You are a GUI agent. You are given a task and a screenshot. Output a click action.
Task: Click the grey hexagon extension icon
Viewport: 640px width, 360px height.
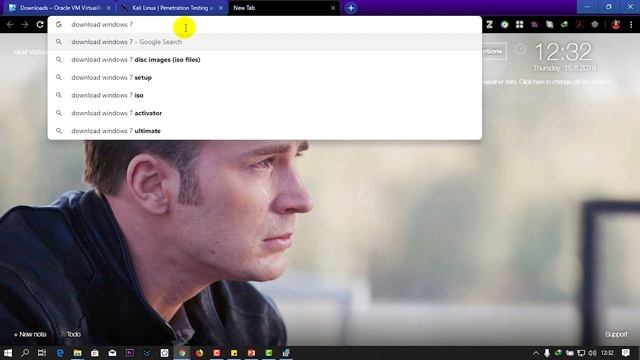[x=595, y=24]
